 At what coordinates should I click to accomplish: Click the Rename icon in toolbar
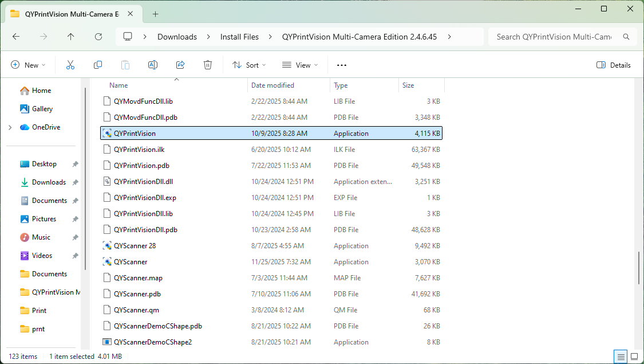[153, 65]
